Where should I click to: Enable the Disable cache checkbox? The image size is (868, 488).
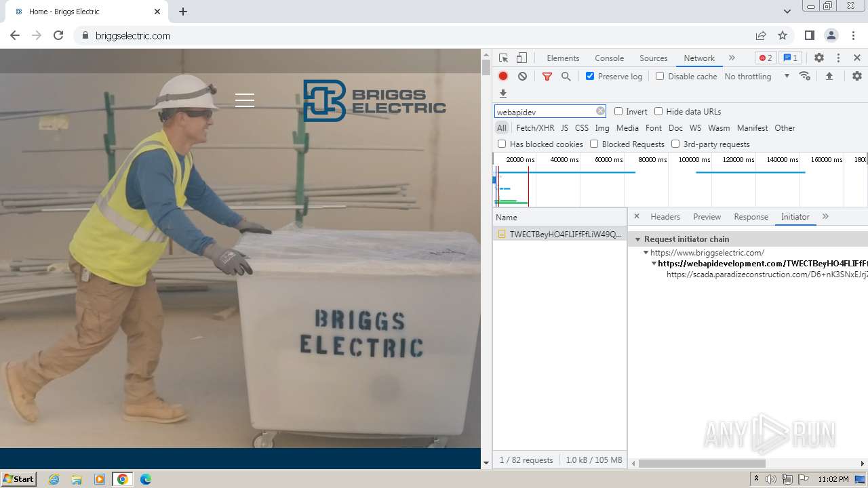coord(660,77)
